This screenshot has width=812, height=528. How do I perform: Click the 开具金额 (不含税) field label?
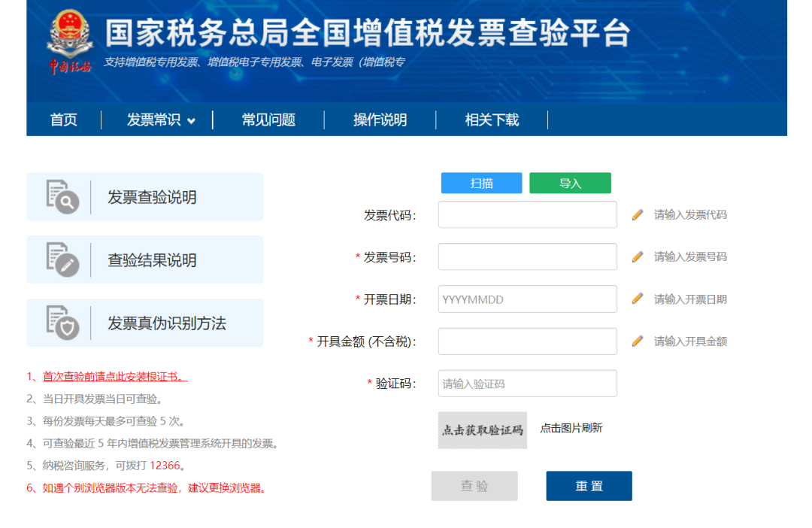coord(367,341)
